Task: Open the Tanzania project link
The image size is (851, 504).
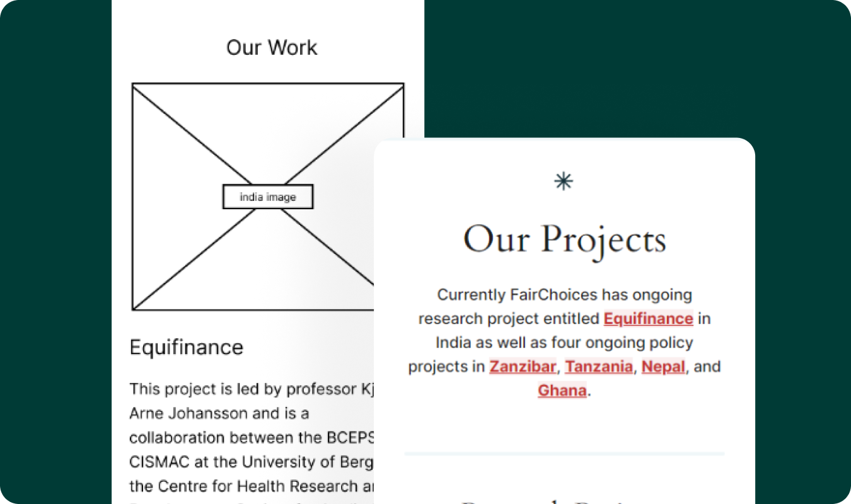Action: [x=599, y=367]
